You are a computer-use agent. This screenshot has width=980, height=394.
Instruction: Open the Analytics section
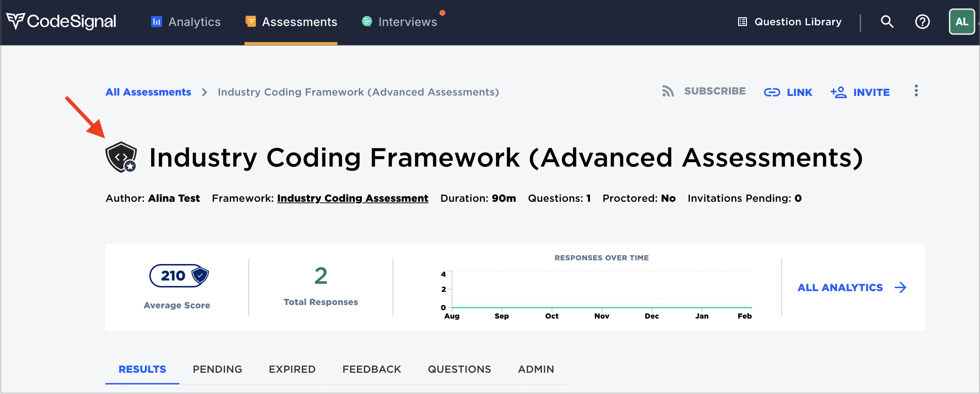point(186,22)
